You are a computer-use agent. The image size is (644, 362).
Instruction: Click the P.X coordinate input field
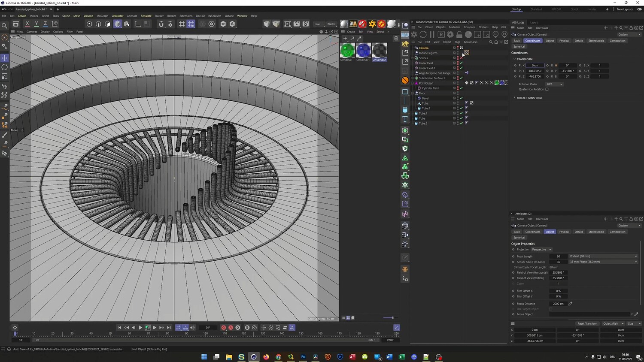tap(535, 65)
